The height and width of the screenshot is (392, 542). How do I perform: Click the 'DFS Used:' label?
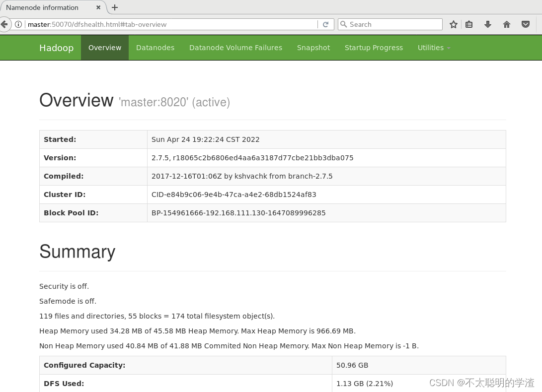coord(64,384)
